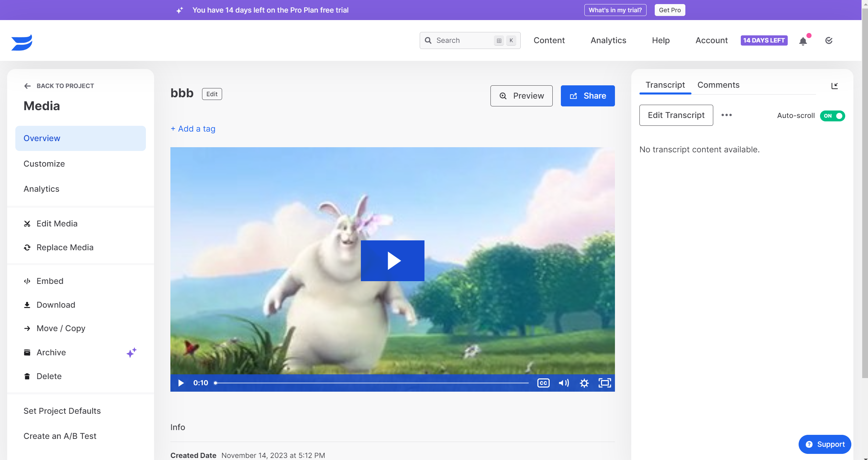Click the 14 DAYS LEFT badge
Viewport: 868px width, 460px height.
tap(764, 40)
